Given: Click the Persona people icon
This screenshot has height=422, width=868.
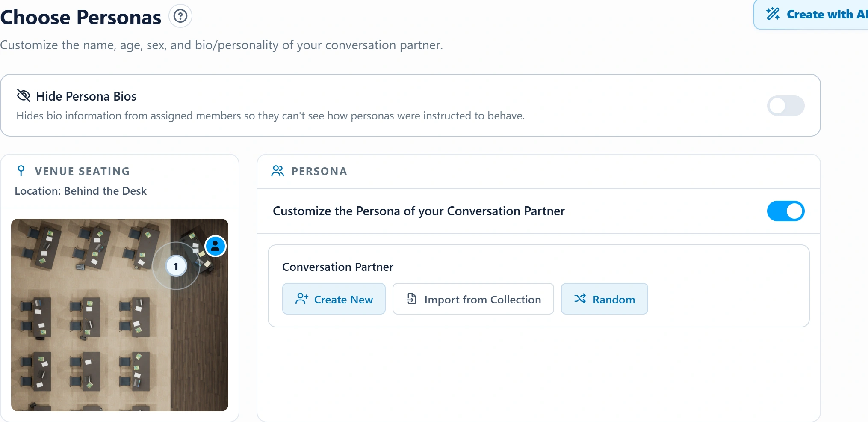Looking at the screenshot, I should [278, 171].
